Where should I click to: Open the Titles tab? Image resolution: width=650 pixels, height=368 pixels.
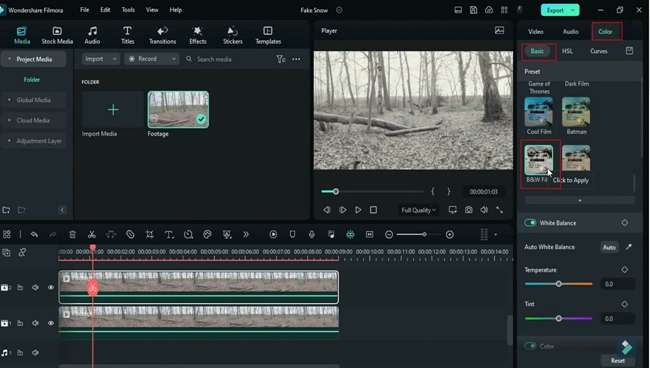click(127, 36)
